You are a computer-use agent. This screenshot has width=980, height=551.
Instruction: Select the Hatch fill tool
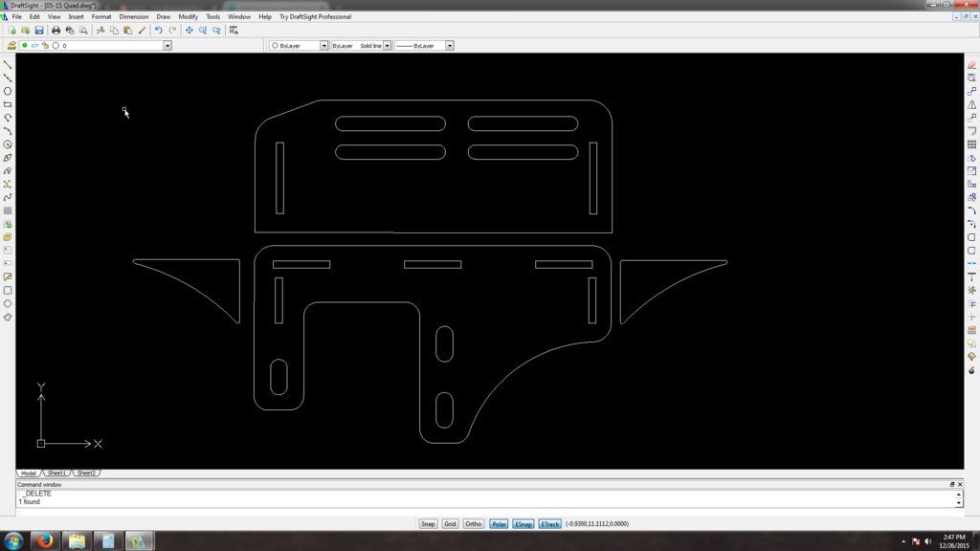(8, 210)
